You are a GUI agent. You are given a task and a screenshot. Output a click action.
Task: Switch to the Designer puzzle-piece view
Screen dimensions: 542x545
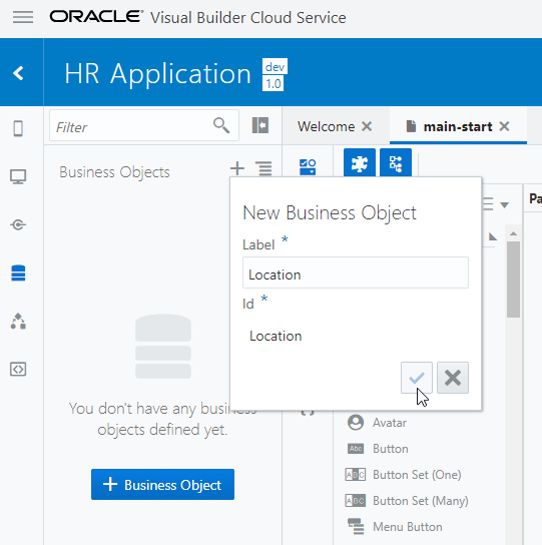359,163
